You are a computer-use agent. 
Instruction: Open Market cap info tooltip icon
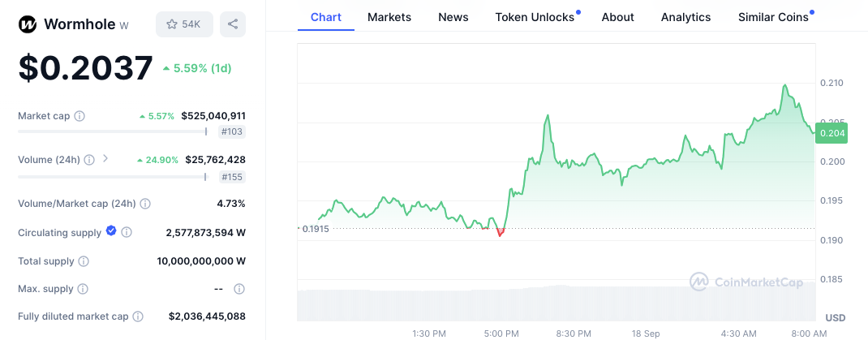coord(79,116)
